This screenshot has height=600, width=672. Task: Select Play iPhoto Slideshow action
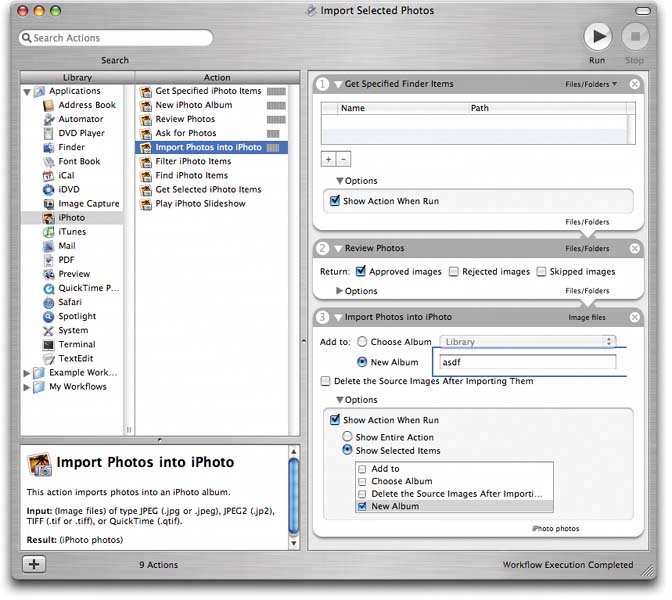(x=199, y=203)
